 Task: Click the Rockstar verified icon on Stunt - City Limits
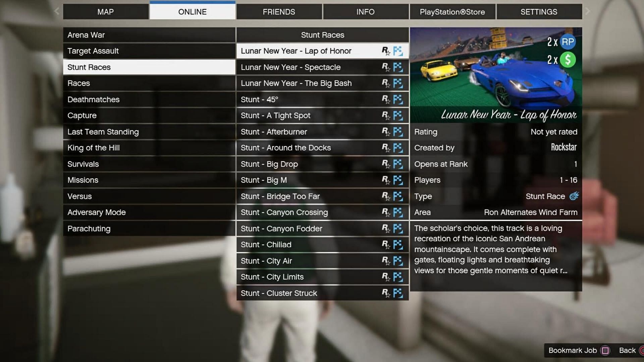pos(385,277)
